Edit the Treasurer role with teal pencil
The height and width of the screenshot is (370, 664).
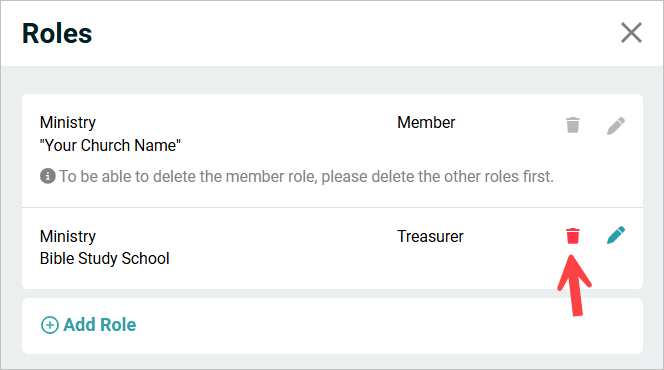tap(616, 235)
